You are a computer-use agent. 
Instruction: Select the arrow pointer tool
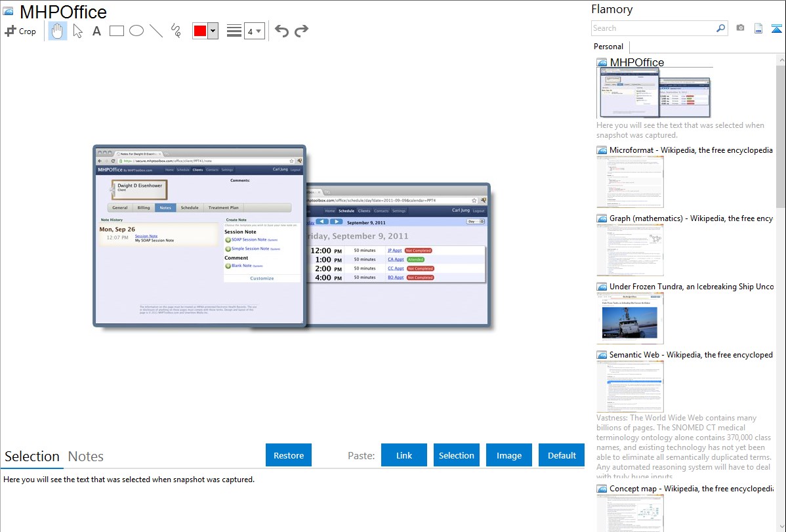tap(77, 31)
